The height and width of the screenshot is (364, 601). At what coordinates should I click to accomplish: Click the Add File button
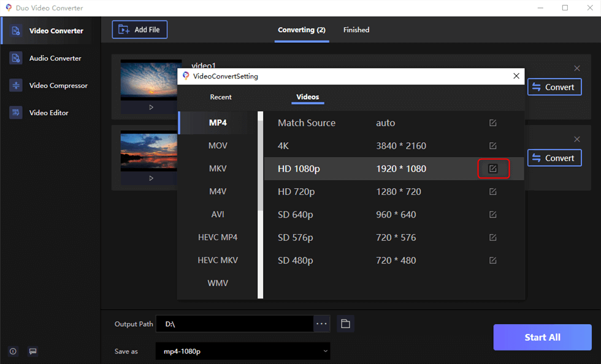coord(140,29)
